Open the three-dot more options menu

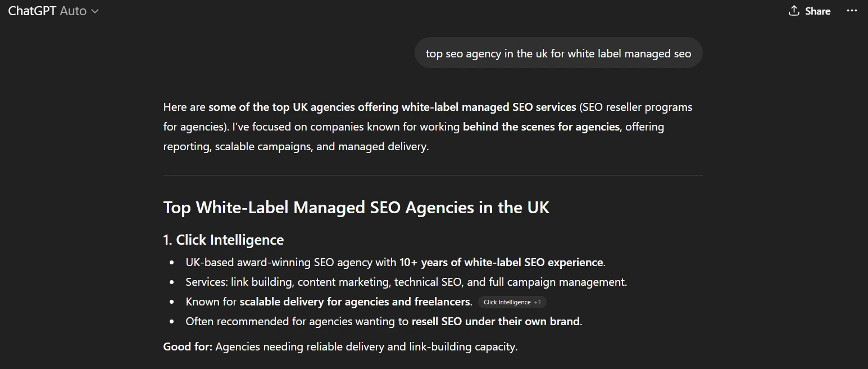coord(852,11)
